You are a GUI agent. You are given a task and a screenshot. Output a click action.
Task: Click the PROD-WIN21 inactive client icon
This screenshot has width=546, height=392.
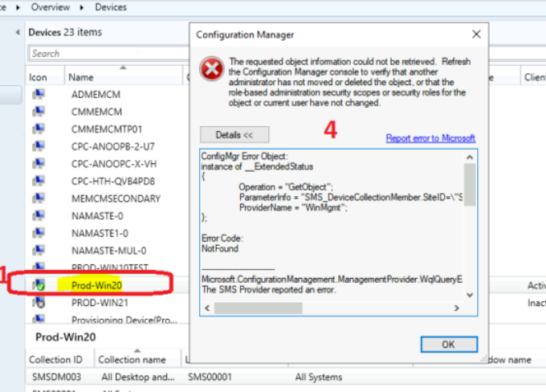[39, 303]
